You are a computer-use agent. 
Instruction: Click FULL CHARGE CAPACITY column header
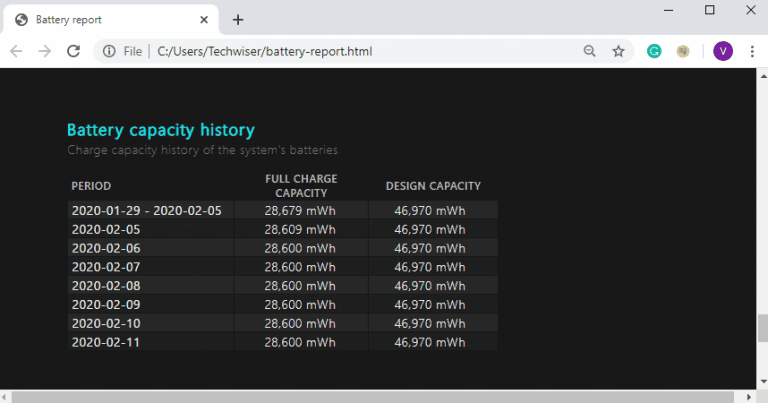(x=301, y=186)
